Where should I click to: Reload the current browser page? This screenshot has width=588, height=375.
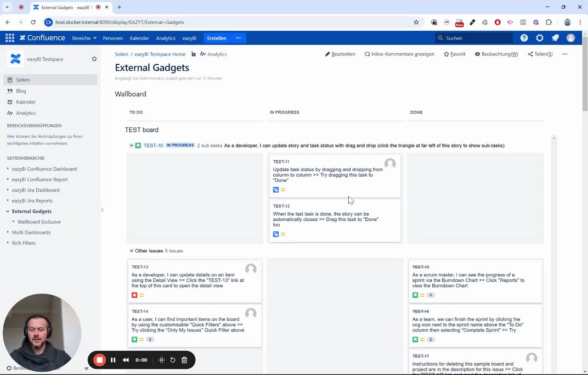coord(33,22)
